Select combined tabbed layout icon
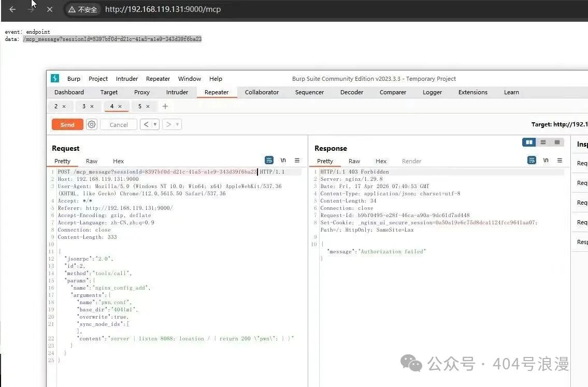The height and width of the screenshot is (387, 588). [x=557, y=142]
